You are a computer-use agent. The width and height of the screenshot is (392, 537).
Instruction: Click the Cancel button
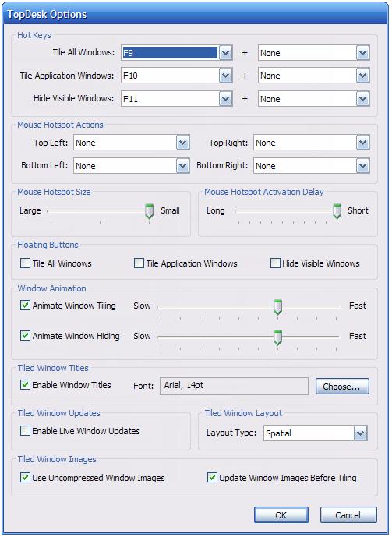click(348, 514)
